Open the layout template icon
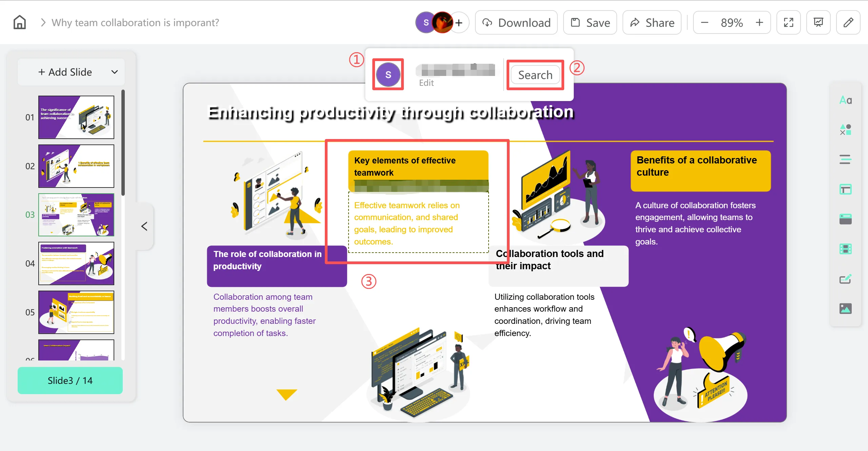Screen dimensions: 868x451 tap(845, 189)
